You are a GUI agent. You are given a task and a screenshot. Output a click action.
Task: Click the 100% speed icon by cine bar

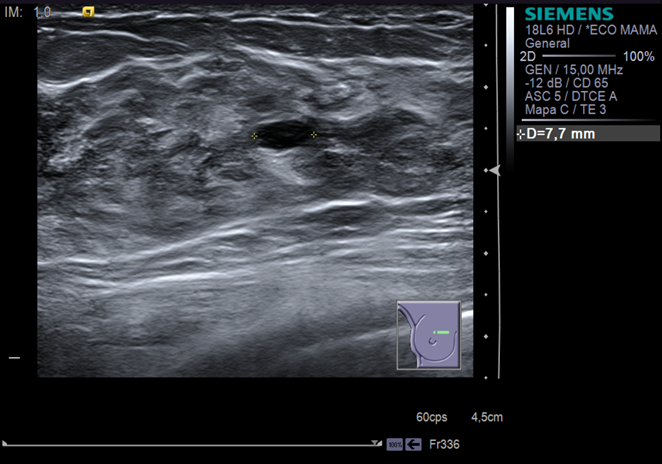click(x=395, y=445)
